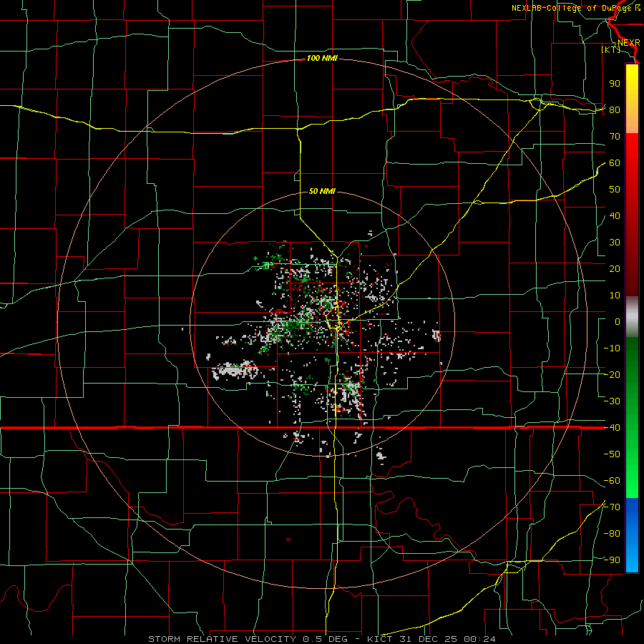Click the -70 knot scale label
Image resolution: width=644 pixels, height=644 pixels.
point(612,507)
